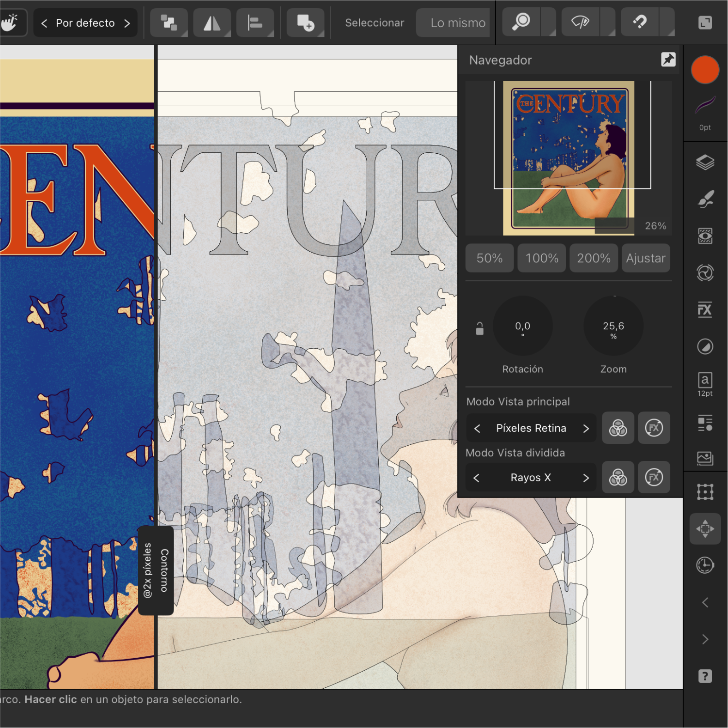This screenshot has width=728, height=728.
Task: Open the FX layer effects studio
Action: click(x=705, y=309)
